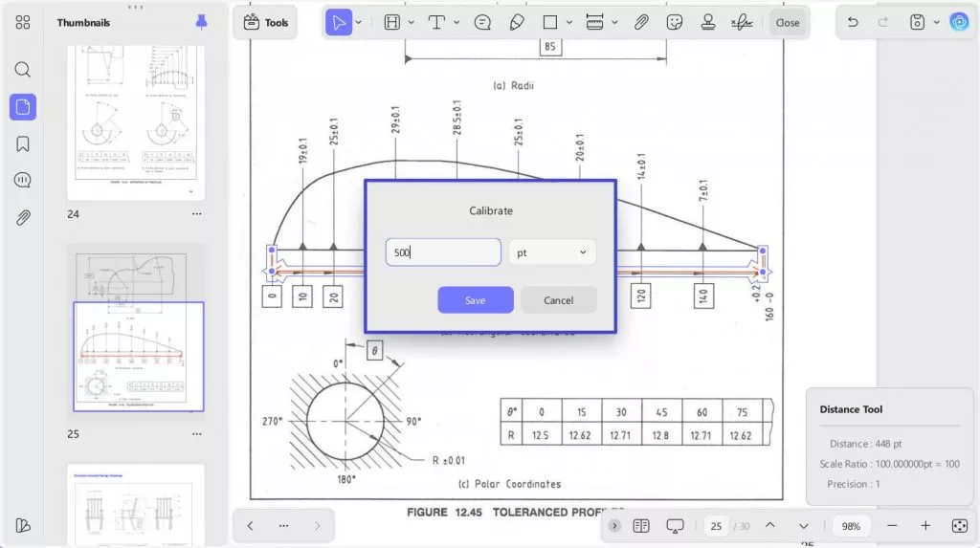Expand the highlight tool dropdown arrow
The height and width of the screenshot is (548, 980).
(x=412, y=23)
